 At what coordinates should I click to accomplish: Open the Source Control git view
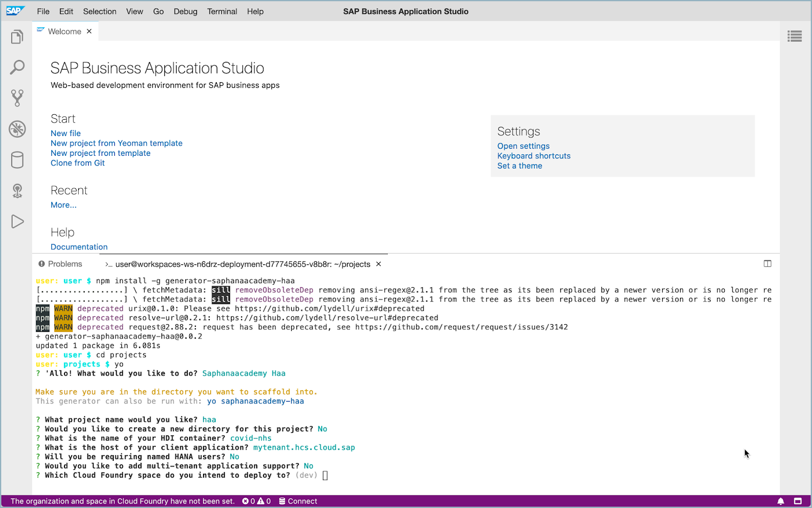[17, 98]
